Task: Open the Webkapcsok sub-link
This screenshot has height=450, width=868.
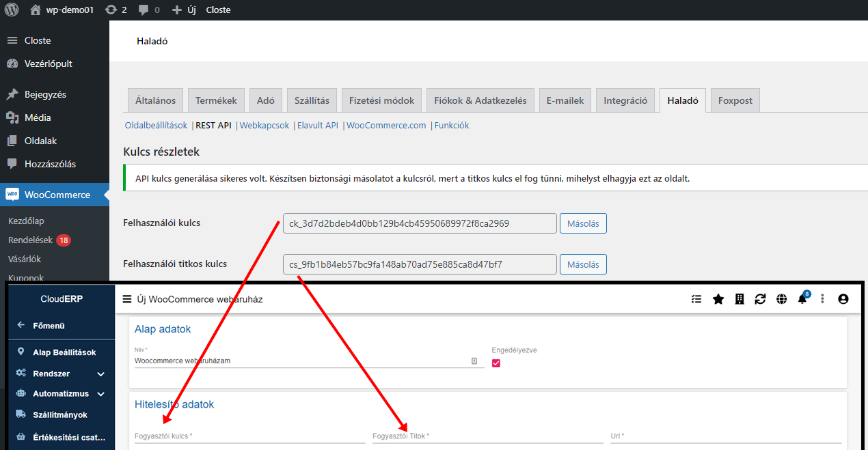Action: [265, 126]
